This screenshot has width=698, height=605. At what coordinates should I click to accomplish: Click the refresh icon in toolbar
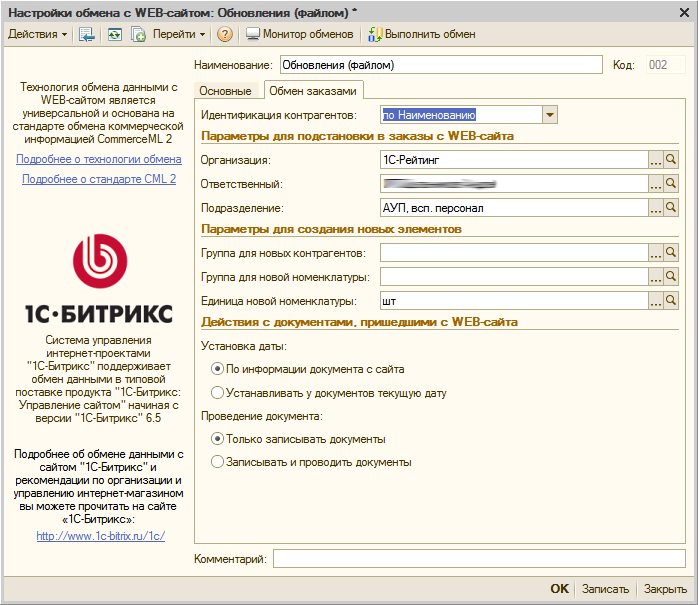tap(114, 34)
